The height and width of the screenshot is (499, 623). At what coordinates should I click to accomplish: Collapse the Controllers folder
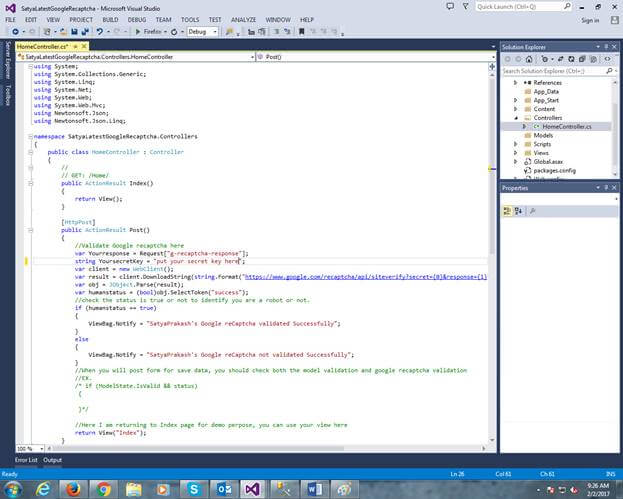click(516, 117)
